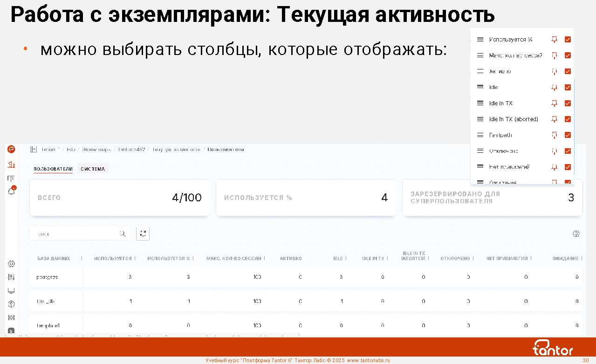Open Экземпляры in the breadcrumb path
The image size is (596, 364).
[x=96, y=149]
